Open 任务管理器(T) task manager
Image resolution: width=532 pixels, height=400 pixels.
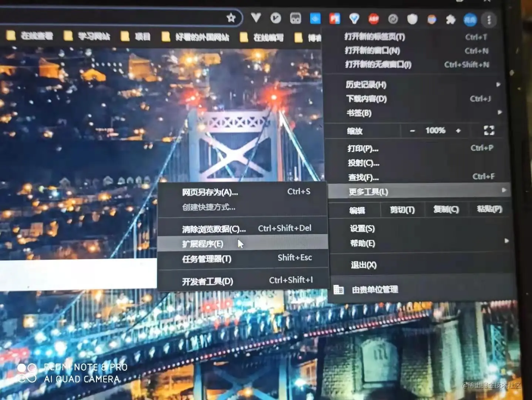point(243,259)
